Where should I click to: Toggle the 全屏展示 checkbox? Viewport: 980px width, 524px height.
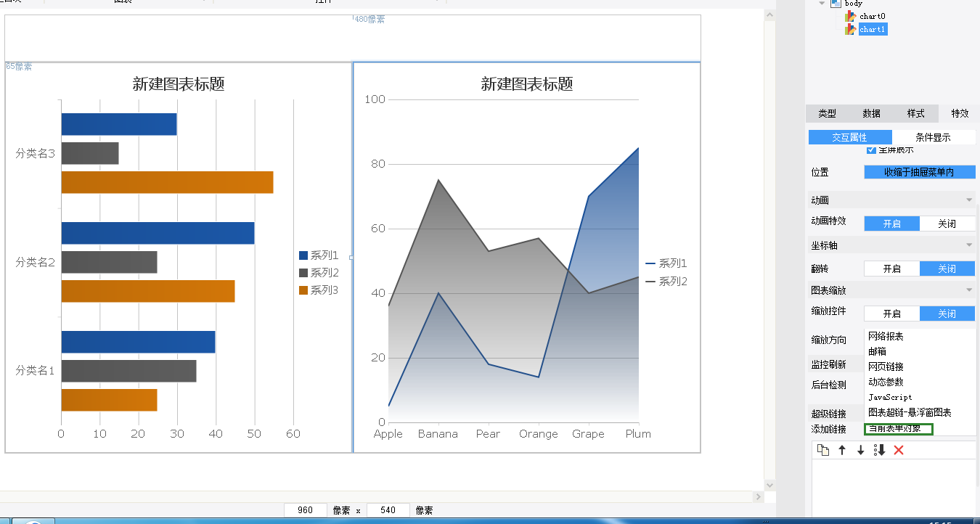pyautogui.click(x=872, y=150)
